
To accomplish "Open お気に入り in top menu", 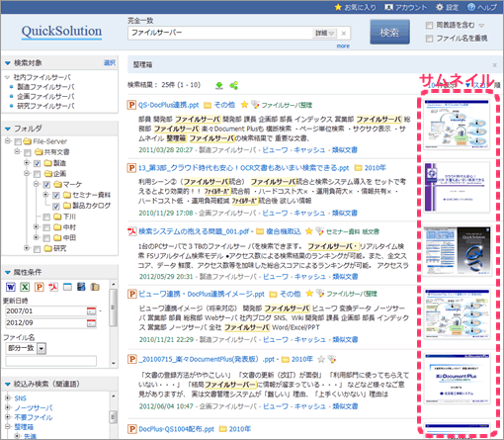I will [355, 7].
